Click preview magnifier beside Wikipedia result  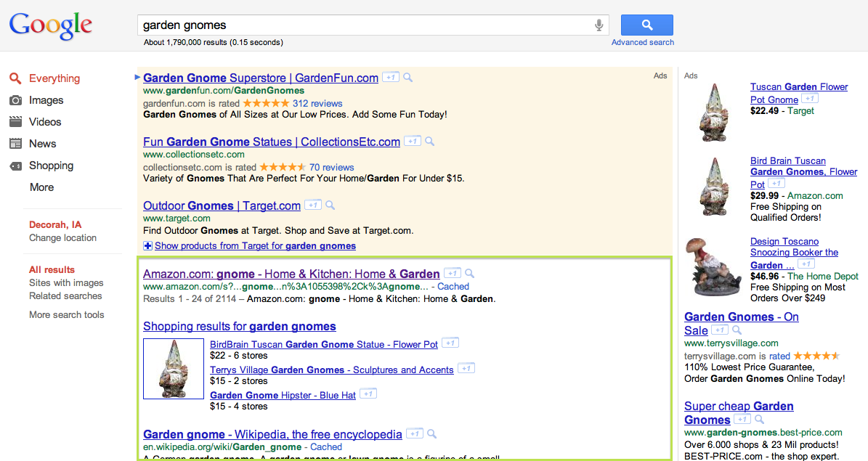coord(431,434)
